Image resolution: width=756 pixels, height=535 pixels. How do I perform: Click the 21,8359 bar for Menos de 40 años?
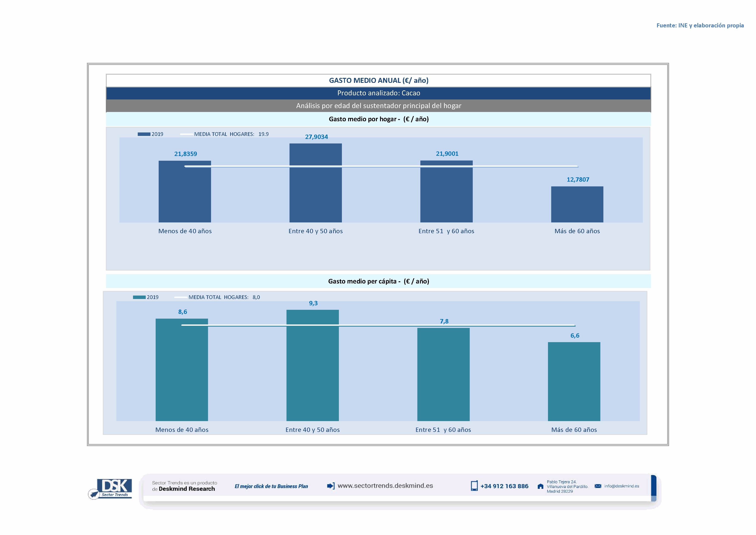click(x=185, y=194)
